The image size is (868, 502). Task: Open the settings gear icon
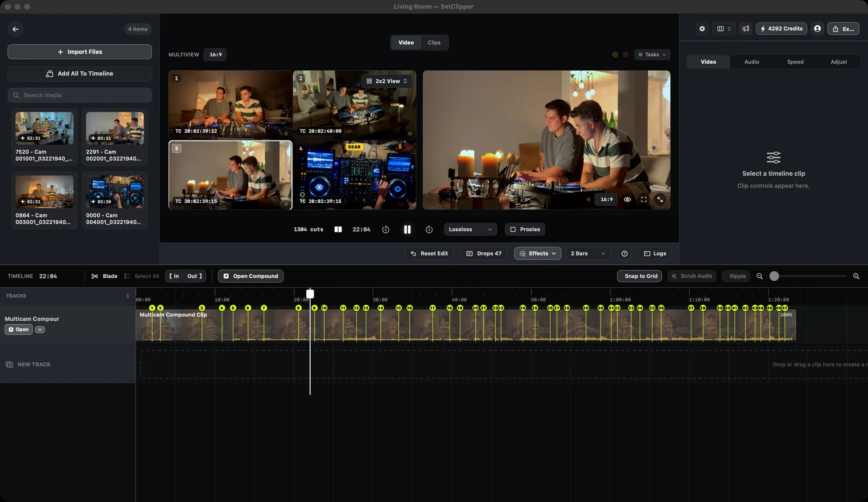(702, 29)
